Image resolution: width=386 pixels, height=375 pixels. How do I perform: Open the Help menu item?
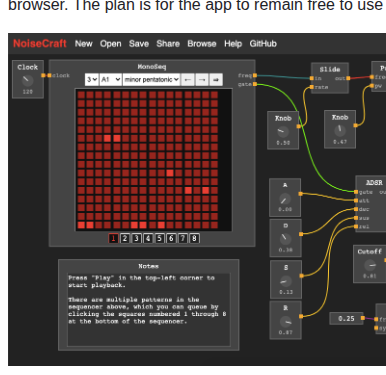(x=233, y=44)
